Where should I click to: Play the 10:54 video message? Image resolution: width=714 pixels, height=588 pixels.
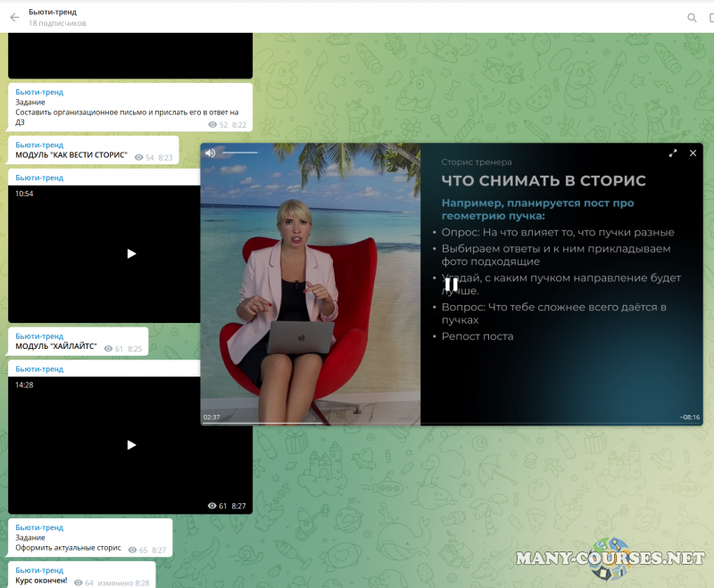[x=131, y=253]
